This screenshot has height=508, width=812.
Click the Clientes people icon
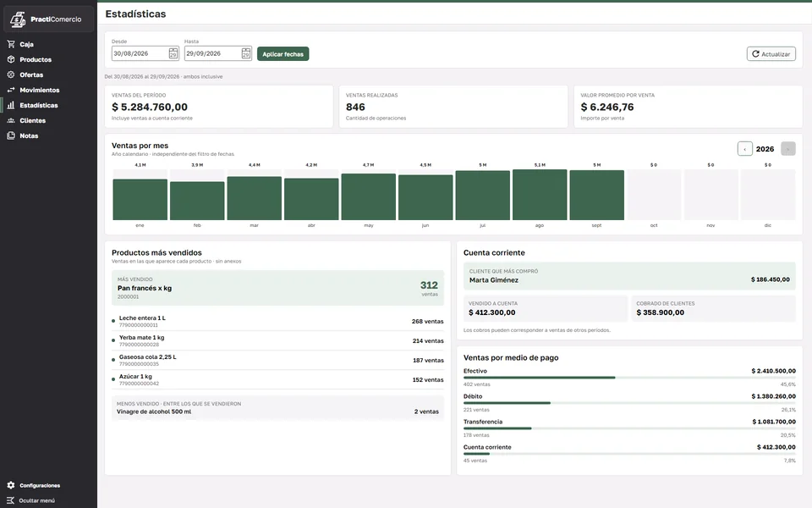11,120
